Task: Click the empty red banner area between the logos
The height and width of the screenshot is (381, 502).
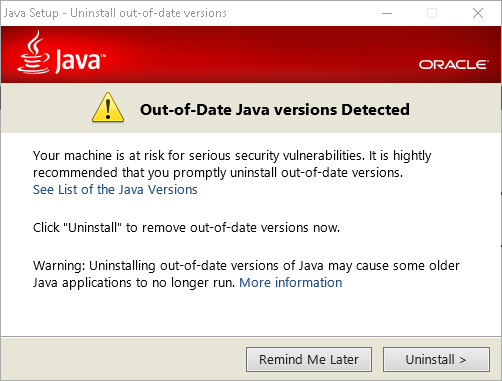Action: [260, 55]
